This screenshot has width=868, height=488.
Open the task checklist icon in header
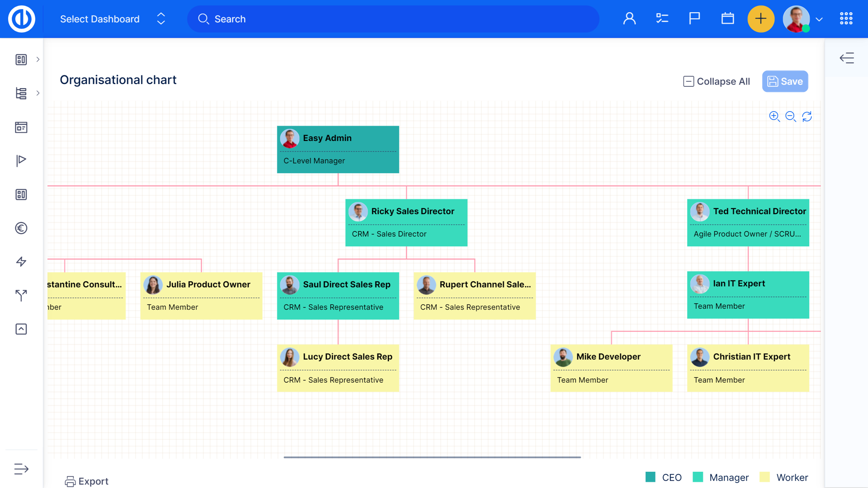click(662, 19)
